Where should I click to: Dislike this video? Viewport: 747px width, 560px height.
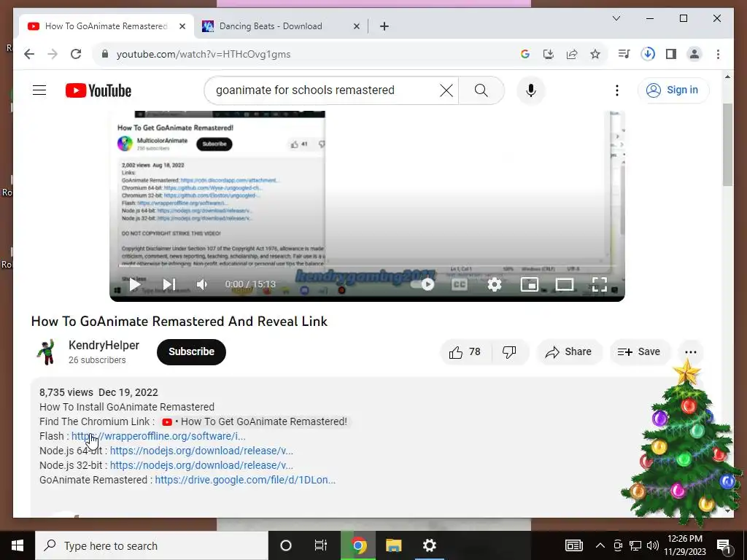coord(509,352)
